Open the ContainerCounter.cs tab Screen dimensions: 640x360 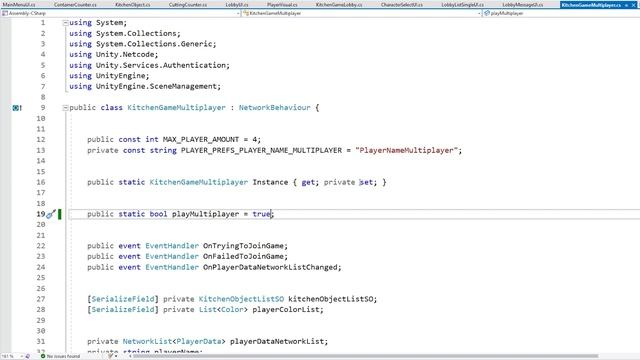pos(75,4)
